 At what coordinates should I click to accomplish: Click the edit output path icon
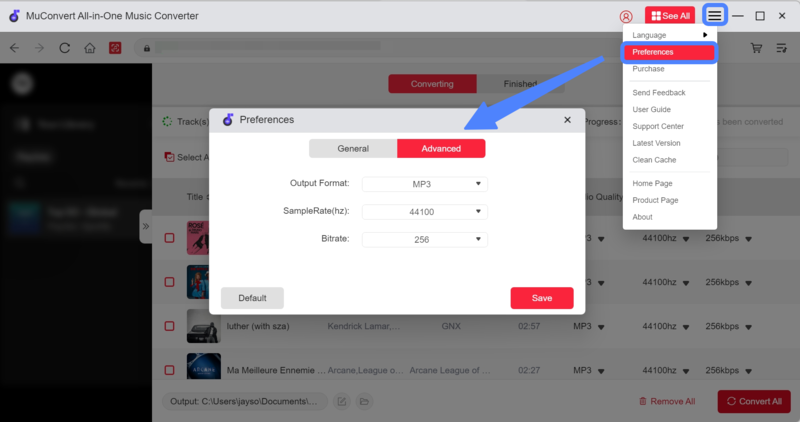(x=342, y=401)
